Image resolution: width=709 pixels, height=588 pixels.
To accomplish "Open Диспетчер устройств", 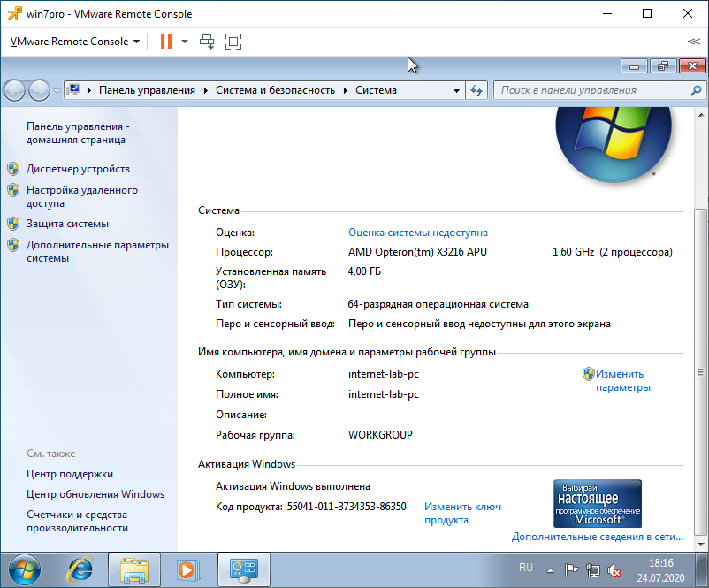I will coord(78,169).
